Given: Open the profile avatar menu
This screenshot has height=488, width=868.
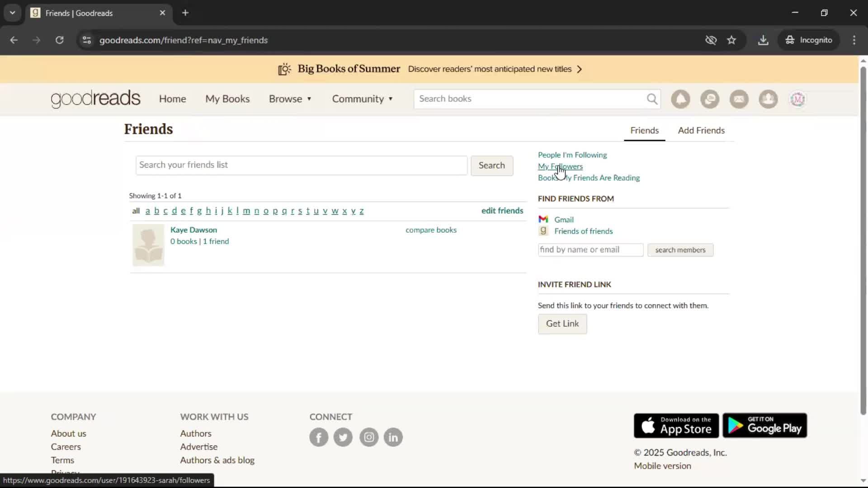Looking at the screenshot, I should point(797,99).
